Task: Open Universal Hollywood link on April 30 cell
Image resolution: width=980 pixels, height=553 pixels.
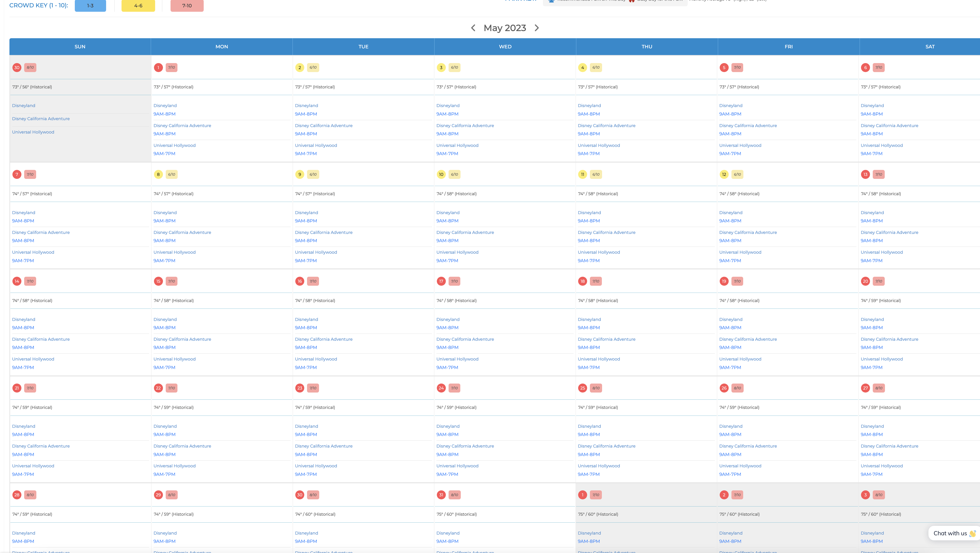Action: [33, 132]
